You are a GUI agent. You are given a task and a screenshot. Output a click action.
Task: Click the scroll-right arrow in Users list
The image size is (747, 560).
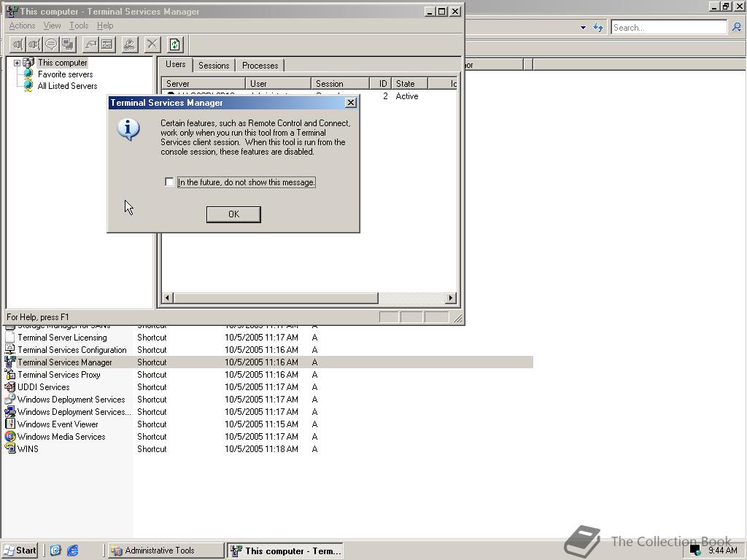[x=451, y=298]
